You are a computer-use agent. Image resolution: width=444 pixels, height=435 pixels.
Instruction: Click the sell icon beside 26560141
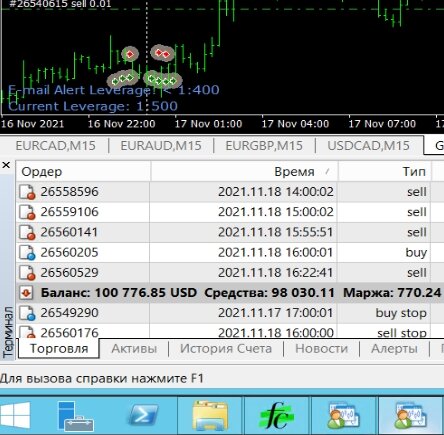point(27,232)
